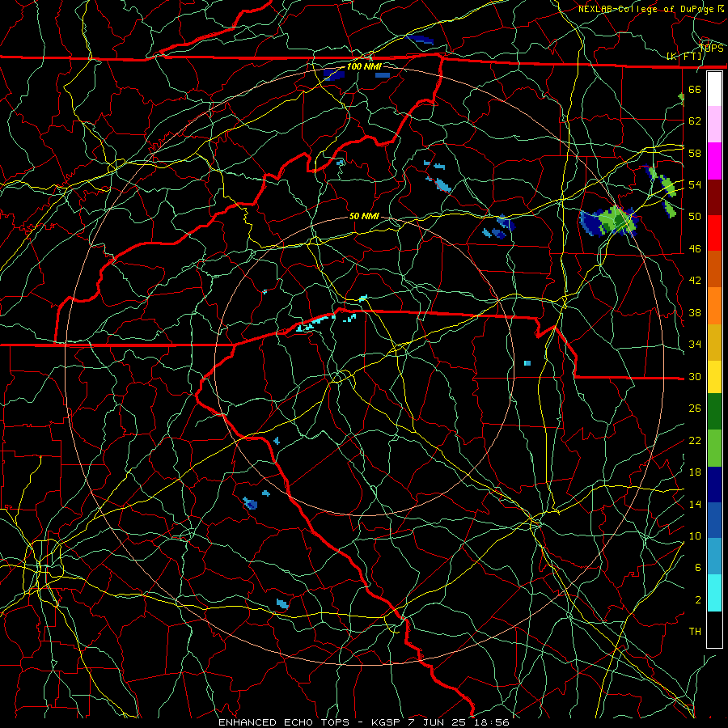Click the magenta legend swatch near 58

(x=714, y=161)
